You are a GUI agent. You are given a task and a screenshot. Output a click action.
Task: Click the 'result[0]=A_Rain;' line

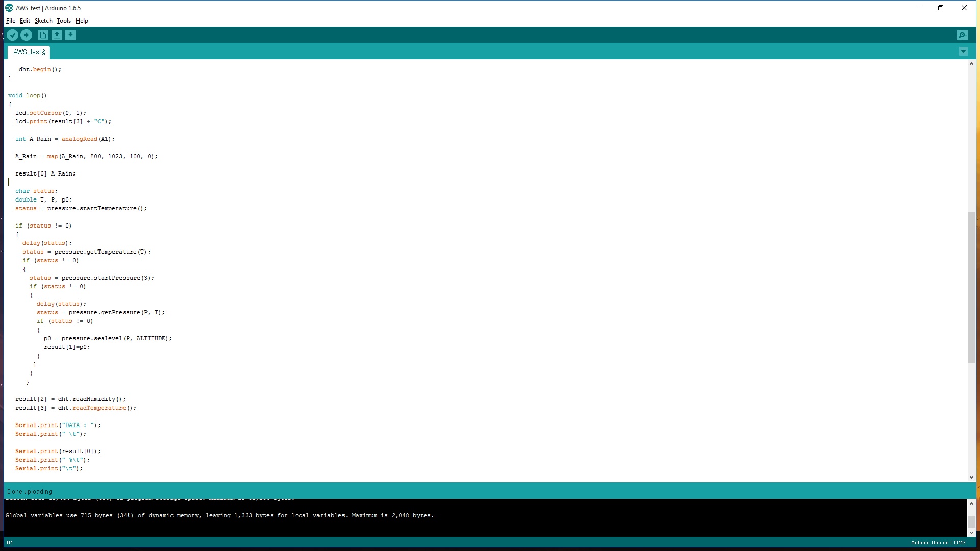45,174
